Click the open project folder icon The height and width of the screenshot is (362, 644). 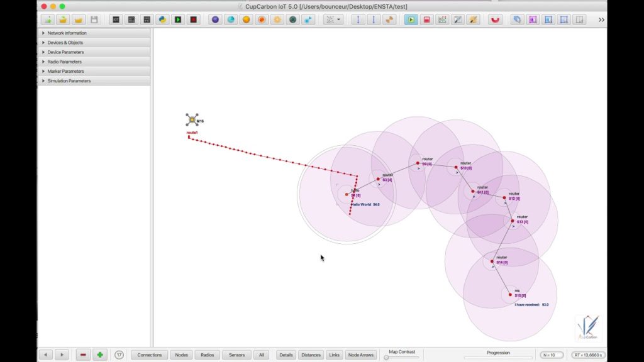click(x=63, y=19)
